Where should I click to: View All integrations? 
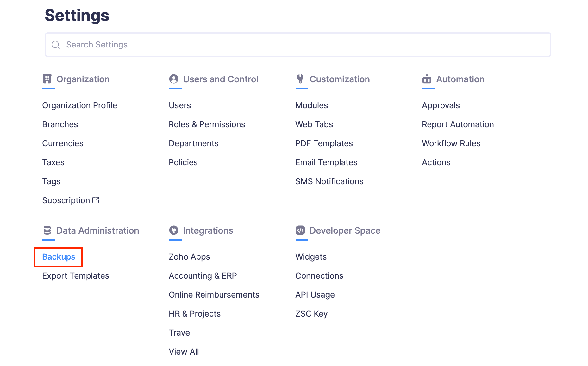pos(184,351)
